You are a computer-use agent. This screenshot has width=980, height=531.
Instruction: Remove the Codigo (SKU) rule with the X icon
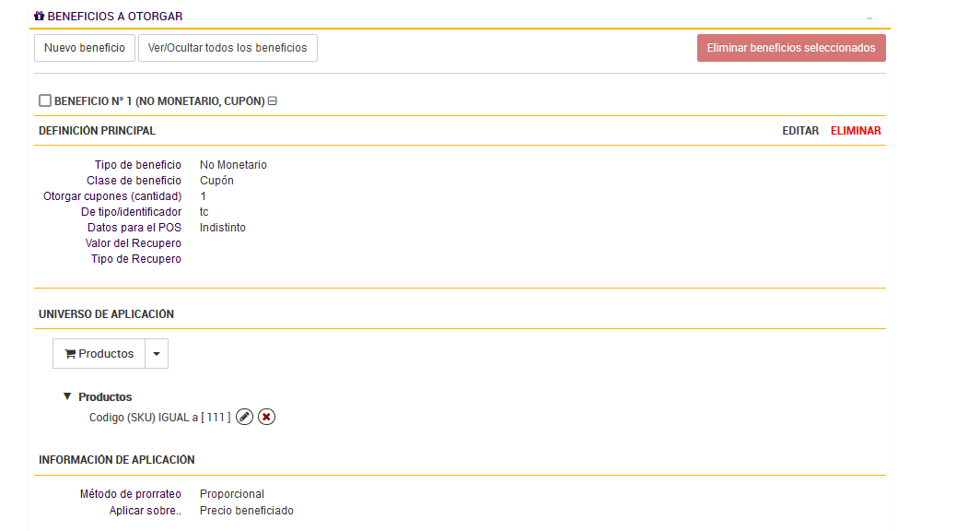[266, 418]
